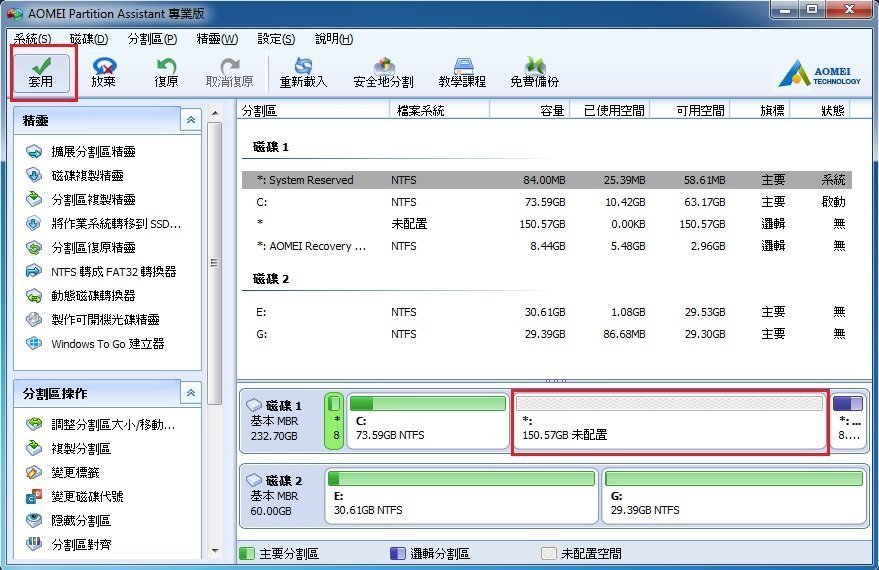The width and height of the screenshot is (879, 570).
Task: Click the 磁碟 2 group header in list
Action: 271,279
